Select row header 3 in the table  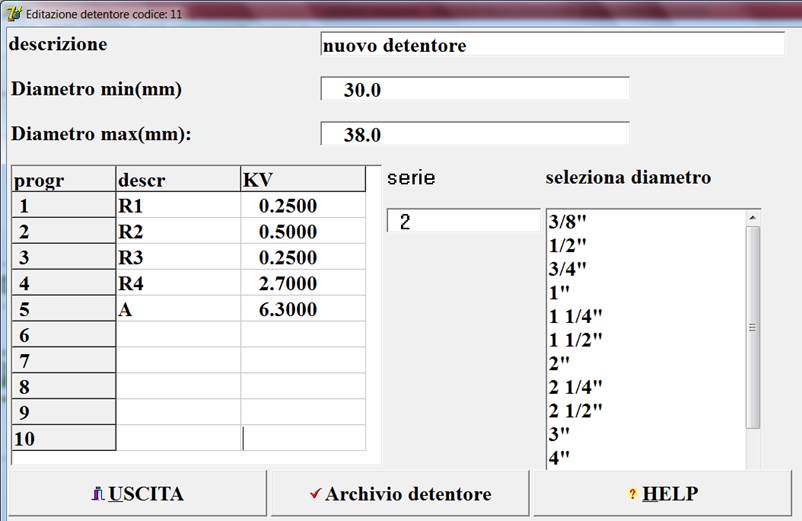click(x=64, y=257)
